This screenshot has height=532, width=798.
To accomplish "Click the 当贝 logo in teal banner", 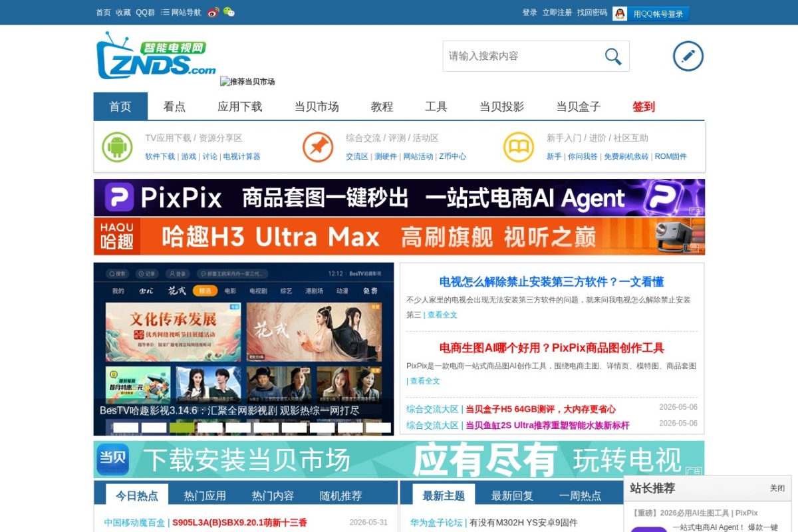I will 112,460.
